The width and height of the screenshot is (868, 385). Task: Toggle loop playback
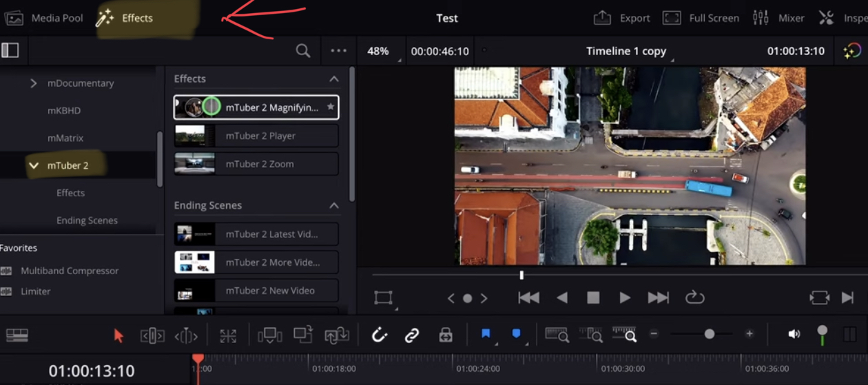(694, 298)
